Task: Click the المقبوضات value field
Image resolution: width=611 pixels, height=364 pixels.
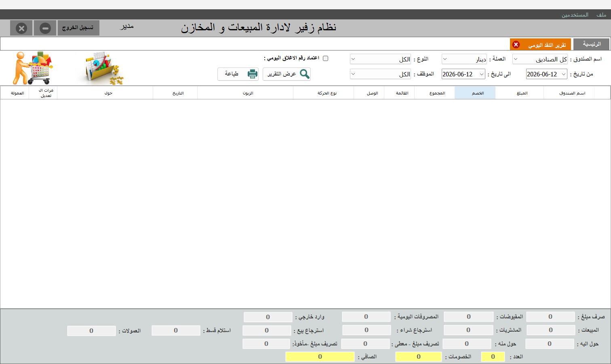Action: pyautogui.click(x=469, y=317)
